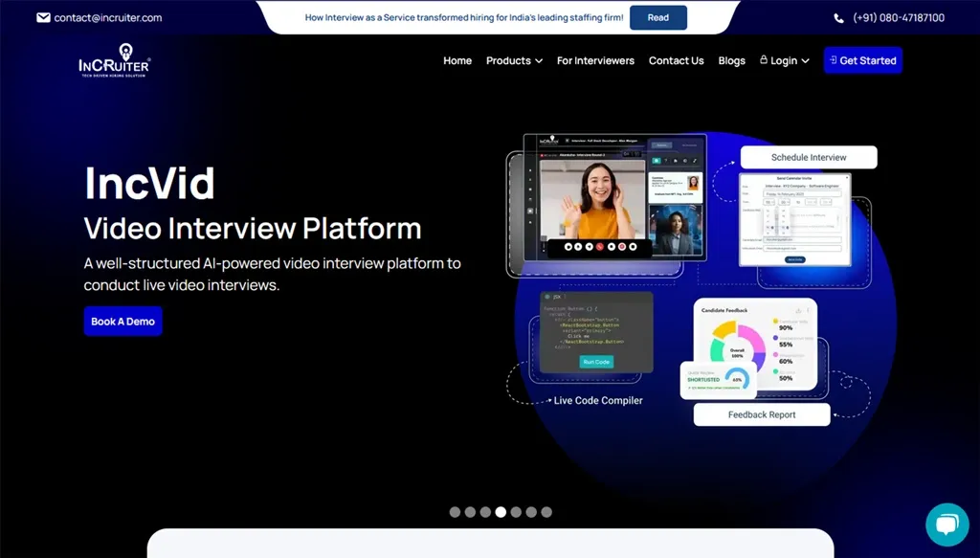The height and width of the screenshot is (558, 980).
Task: Click the InCruiter logo
Action: (115, 60)
